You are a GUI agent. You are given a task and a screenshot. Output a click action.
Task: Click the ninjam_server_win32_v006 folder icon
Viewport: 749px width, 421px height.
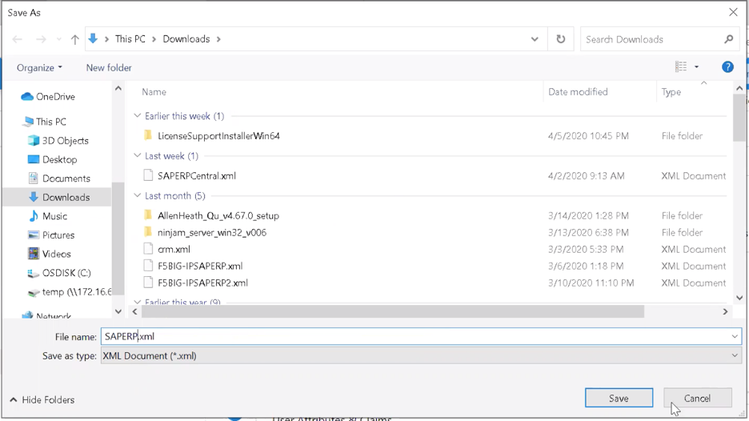click(x=148, y=232)
